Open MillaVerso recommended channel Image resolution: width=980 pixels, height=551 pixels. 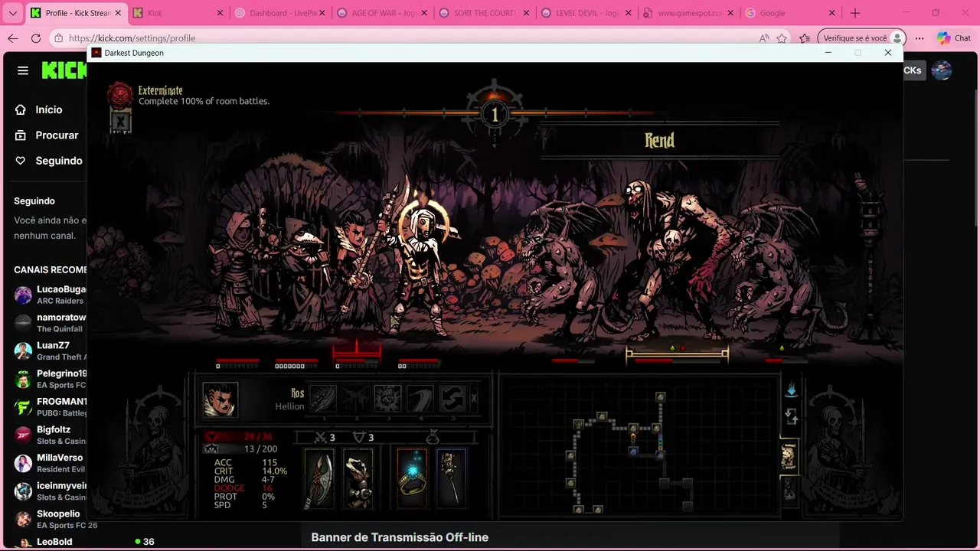pos(51,463)
